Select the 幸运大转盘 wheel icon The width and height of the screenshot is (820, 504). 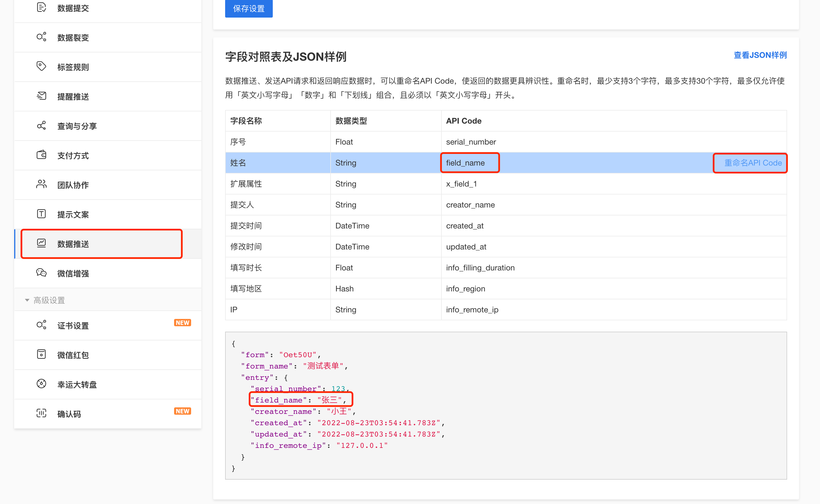pyautogui.click(x=41, y=384)
